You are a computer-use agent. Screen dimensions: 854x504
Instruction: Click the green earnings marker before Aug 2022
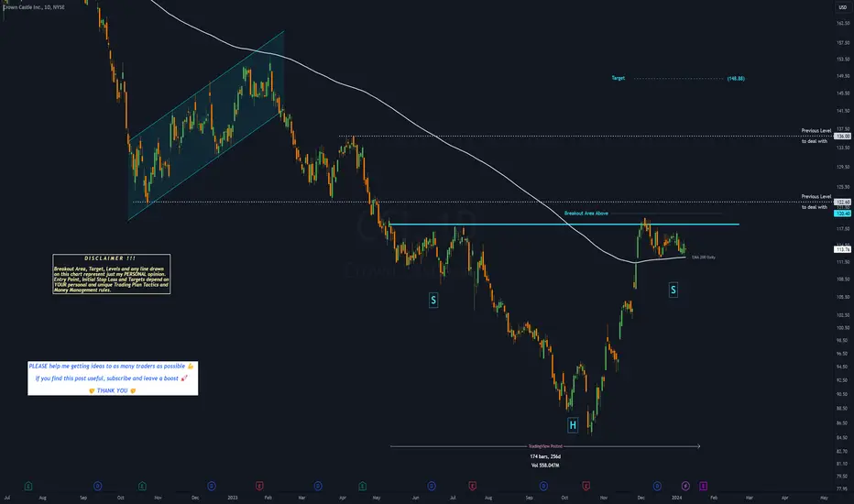click(28, 486)
